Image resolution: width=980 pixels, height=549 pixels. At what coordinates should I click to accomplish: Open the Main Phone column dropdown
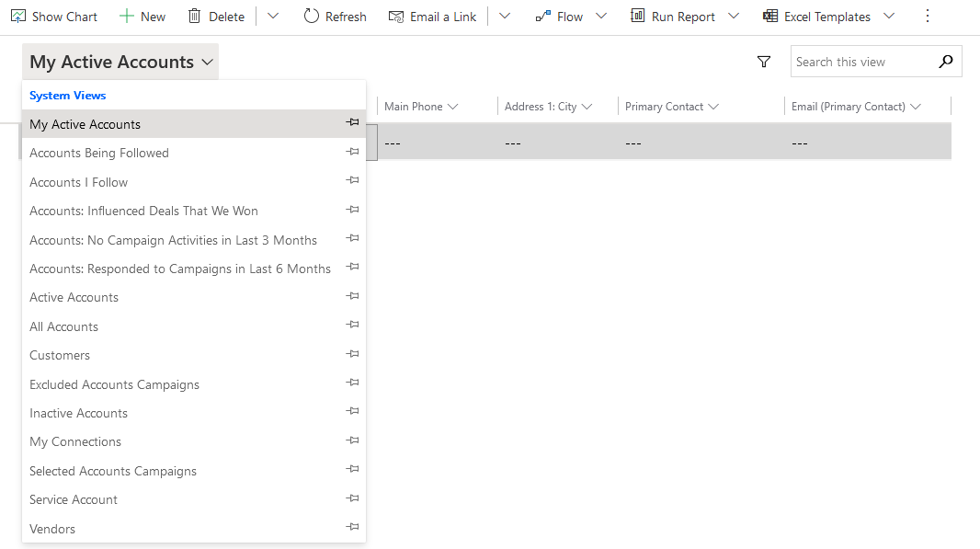click(454, 106)
